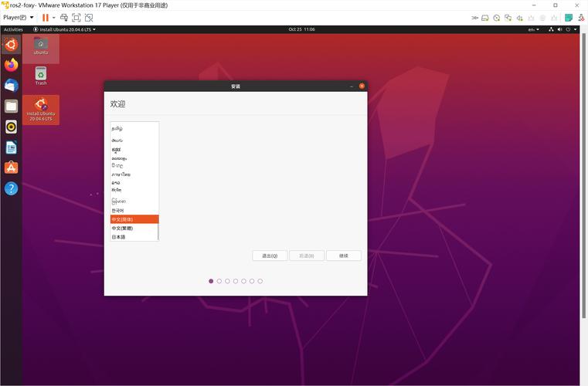The height and width of the screenshot is (386, 588).
Task: Minimize the 安装 installer window
Action: (x=352, y=86)
